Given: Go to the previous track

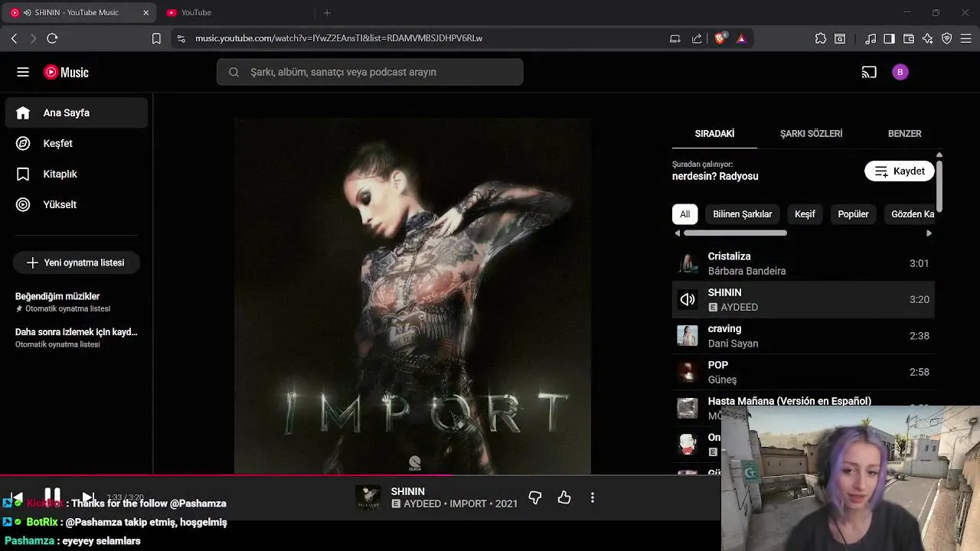Looking at the screenshot, I should click(16, 497).
